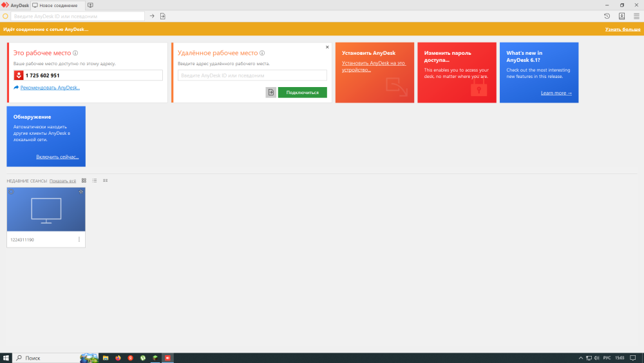This screenshot has width=644, height=363.
Task: Show hidden system tray icons
Action: click(581, 358)
